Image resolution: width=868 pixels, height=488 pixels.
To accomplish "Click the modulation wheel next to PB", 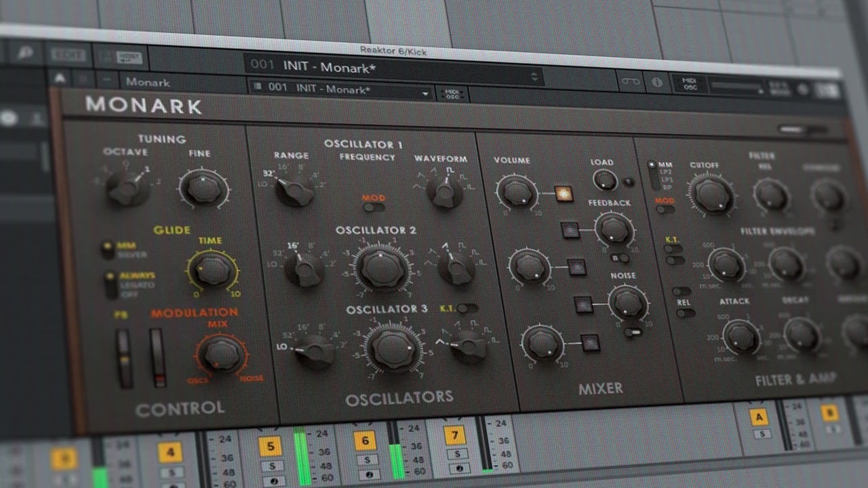I will [158, 357].
